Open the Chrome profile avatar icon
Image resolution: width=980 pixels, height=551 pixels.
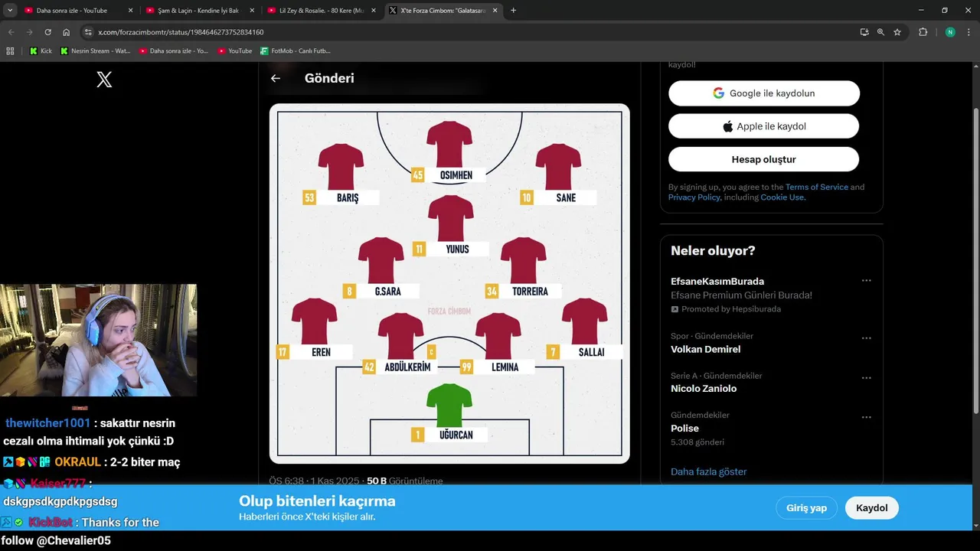(x=950, y=32)
